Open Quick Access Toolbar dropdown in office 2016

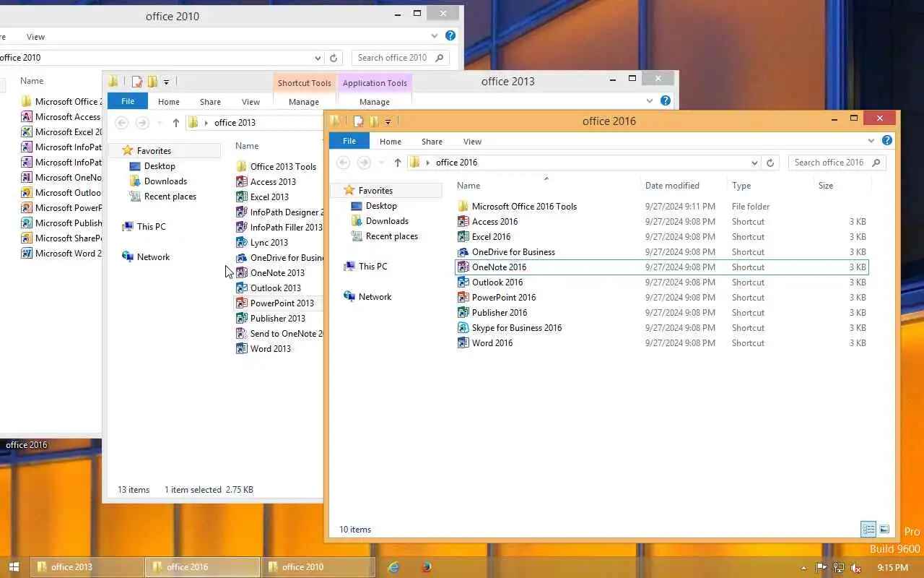[x=388, y=121]
